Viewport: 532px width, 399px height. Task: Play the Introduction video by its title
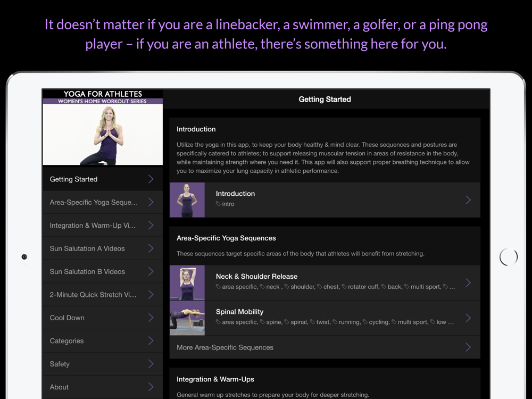pyautogui.click(x=235, y=194)
